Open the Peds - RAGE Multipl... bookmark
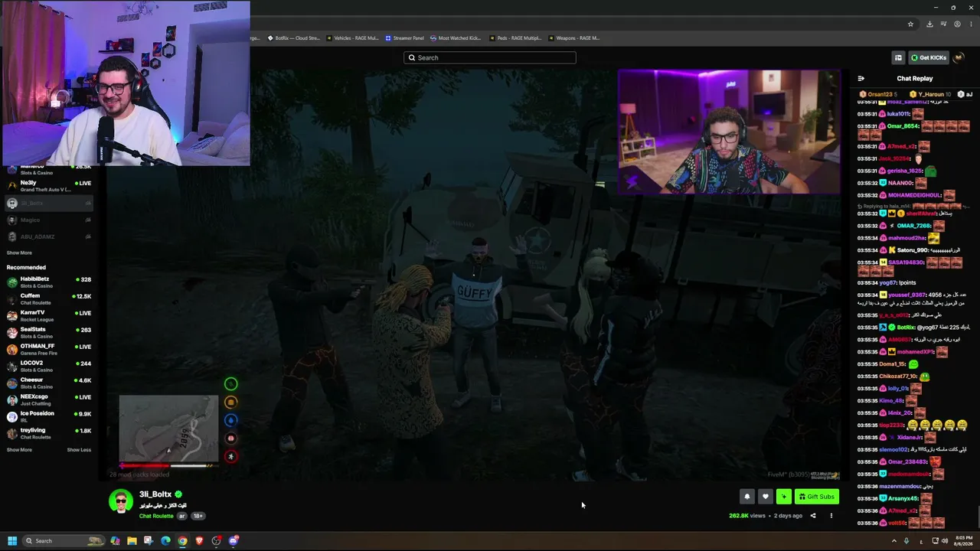The width and height of the screenshot is (980, 551). click(x=514, y=37)
